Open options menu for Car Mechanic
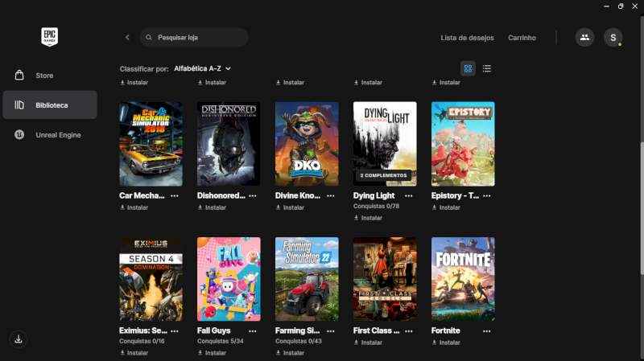This screenshot has height=361, width=644. point(175,195)
